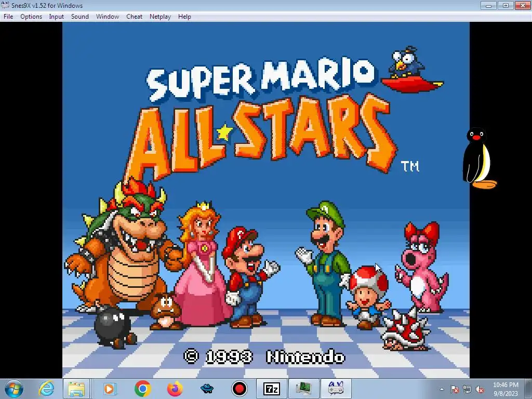Click the Snes9X icon in the title bar
The image size is (532, 399).
click(5, 5)
